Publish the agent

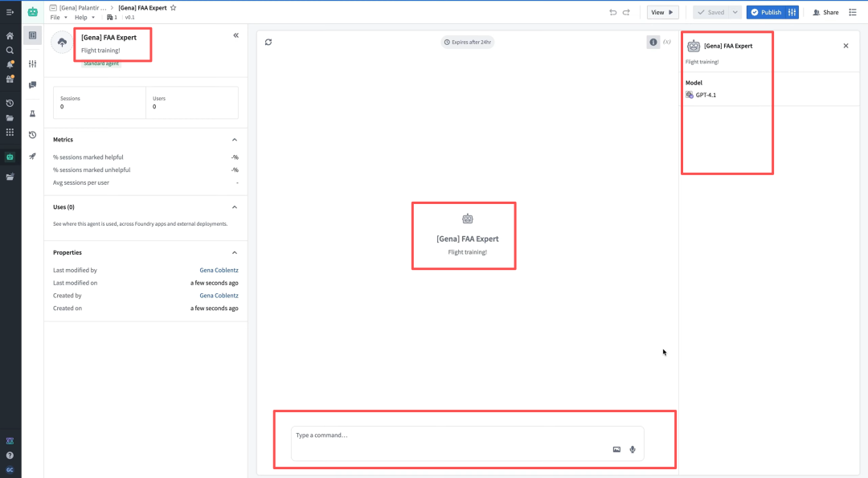[766, 12]
